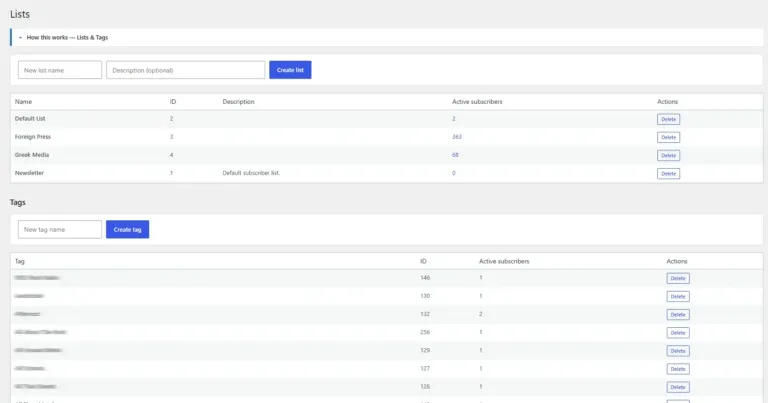Viewport: 768px width, 403px height.
Task: Delete the Newsletter list
Action: 668,174
